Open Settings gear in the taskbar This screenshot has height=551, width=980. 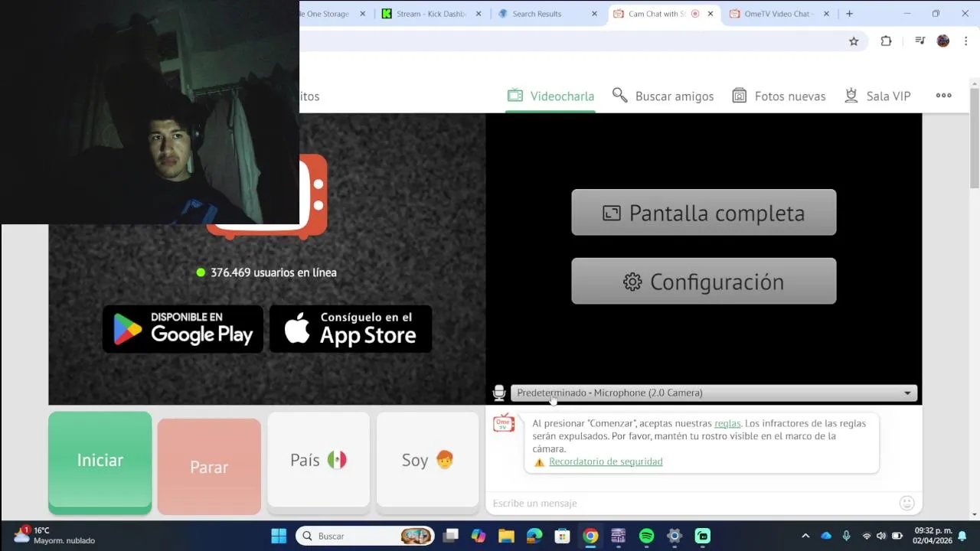[x=675, y=536]
